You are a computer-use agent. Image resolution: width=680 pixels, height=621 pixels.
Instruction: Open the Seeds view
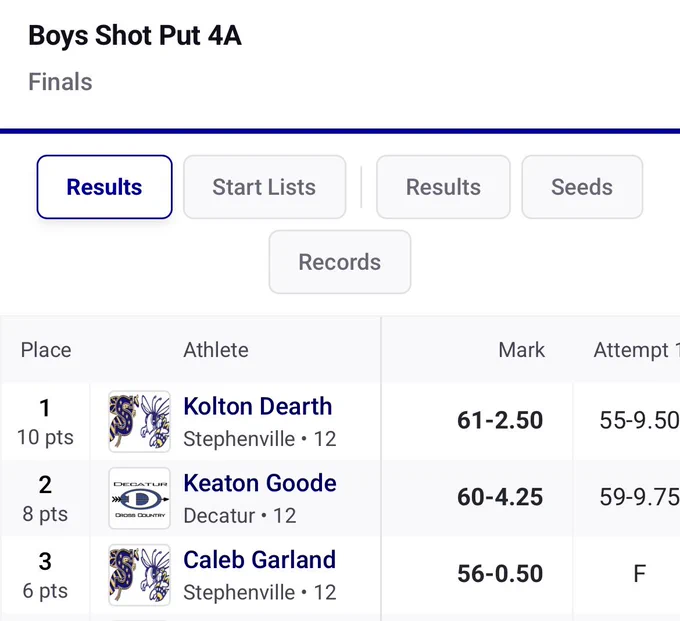click(582, 187)
